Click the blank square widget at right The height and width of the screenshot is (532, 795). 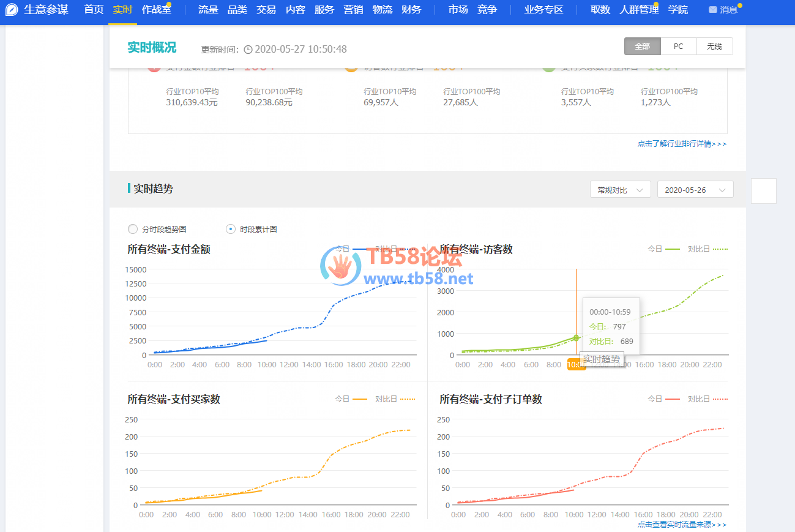[x=763, y=191]
